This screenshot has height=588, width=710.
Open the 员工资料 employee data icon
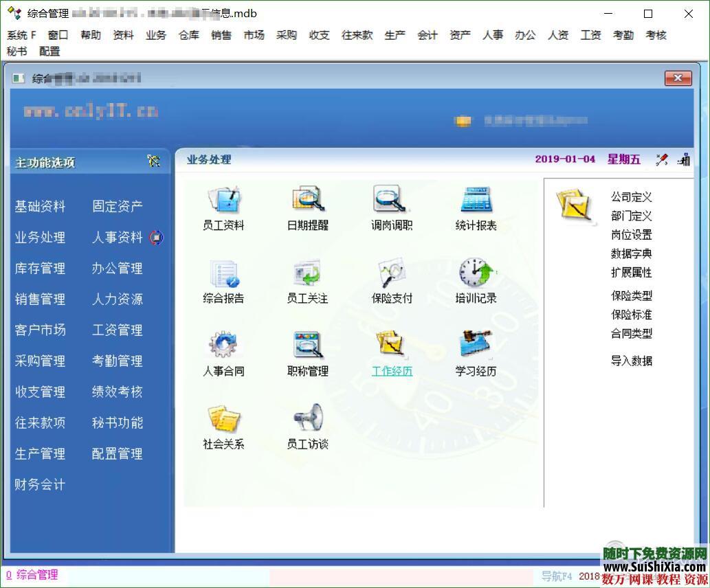[x=222, y=201]
